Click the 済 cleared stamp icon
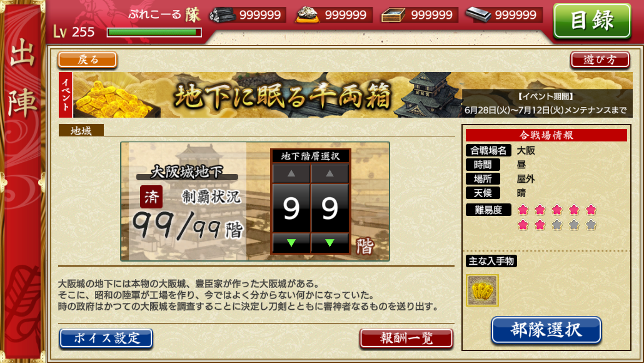 151,197
